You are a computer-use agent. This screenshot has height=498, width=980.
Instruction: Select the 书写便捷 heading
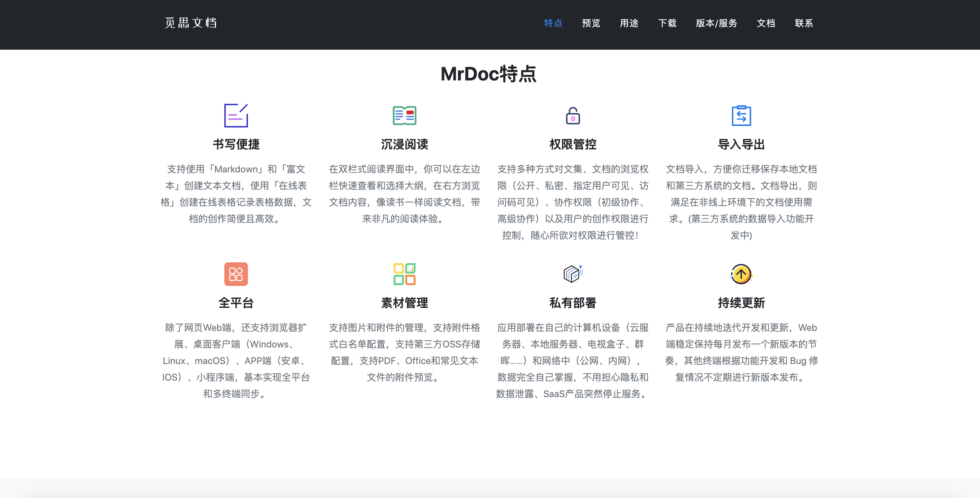pyautogui.click(x=236, y=144)
